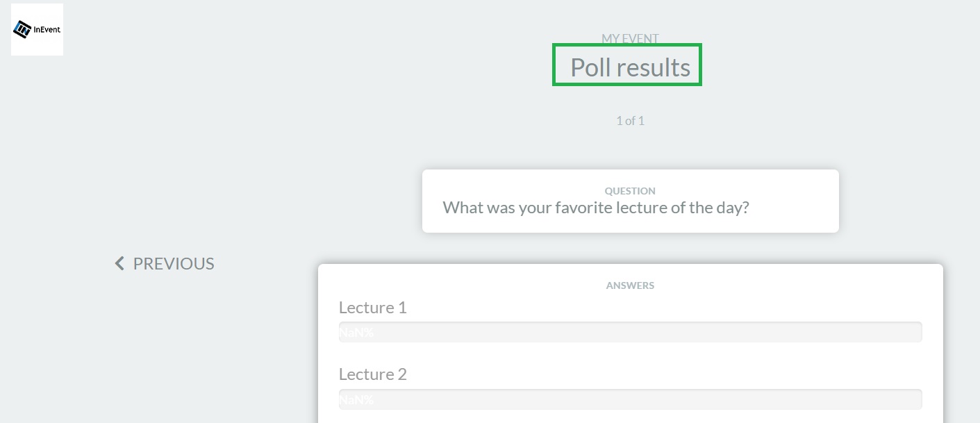Image resolution: width=980 pixels, height=423 pixels.
Task: Click the left chevron arrow icon
Action: point(119,263)
